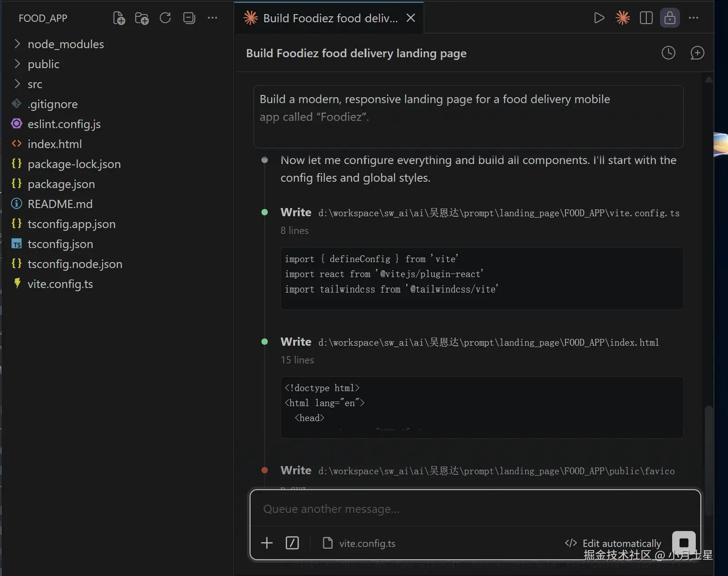The height and width of the screenshot is (576, 728).
Task: Click the FOOD_APP explorer header title
Action: coord(43,18)
